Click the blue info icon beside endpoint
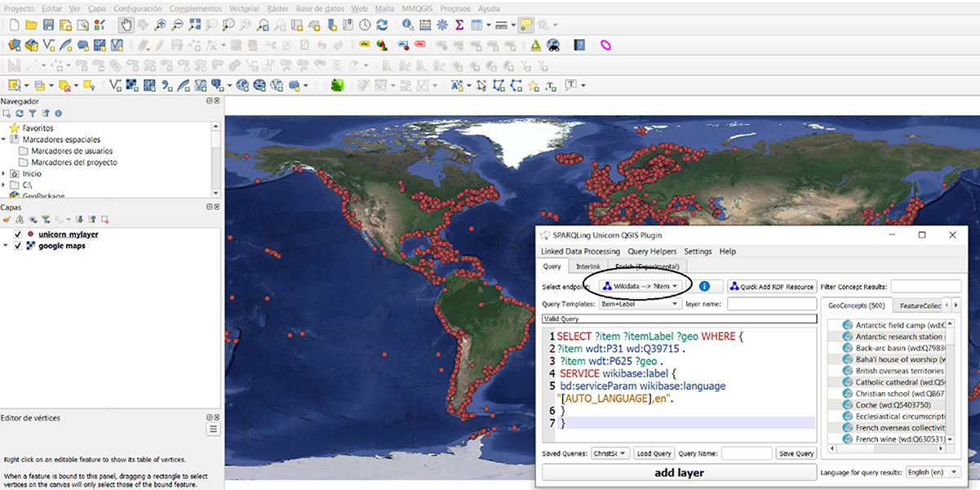 [704, 287]
